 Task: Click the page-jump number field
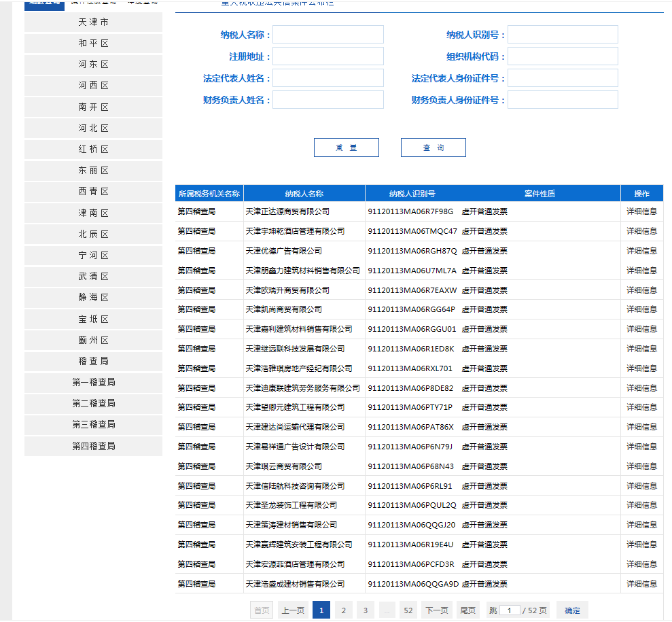510,610
